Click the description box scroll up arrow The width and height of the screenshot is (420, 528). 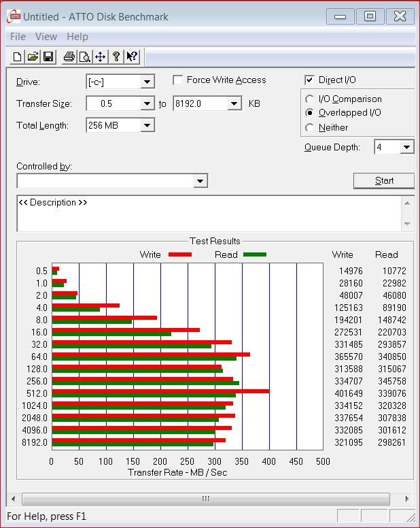pyautogui.click(x=407, y=203)
